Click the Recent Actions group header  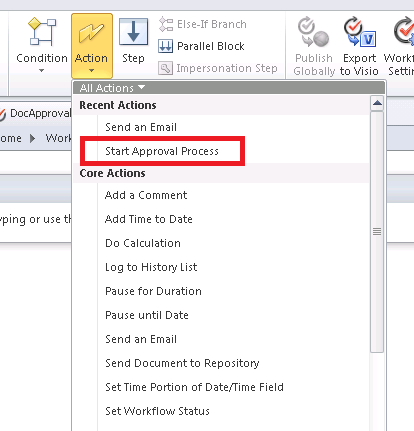(222, 105)
